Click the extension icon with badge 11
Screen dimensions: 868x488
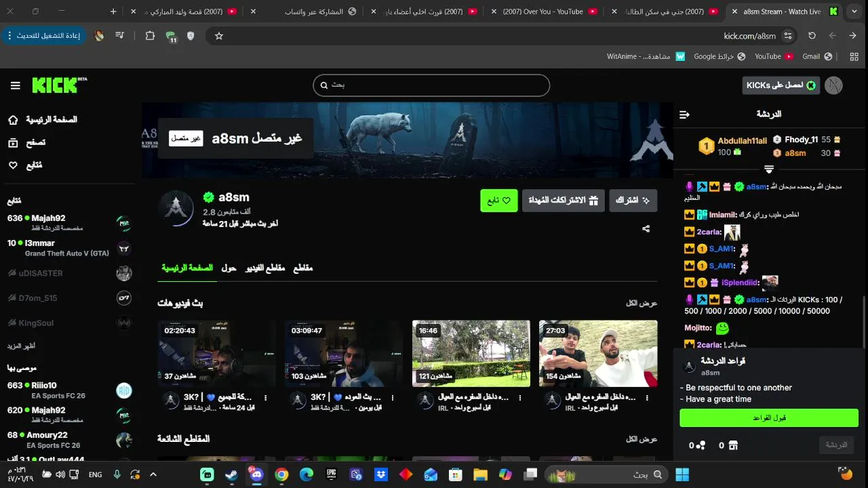pos(172,37)
